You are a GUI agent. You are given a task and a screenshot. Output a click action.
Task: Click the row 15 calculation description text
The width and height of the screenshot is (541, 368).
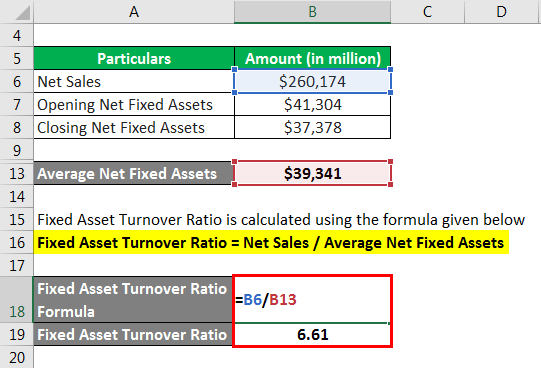point(281,220)
